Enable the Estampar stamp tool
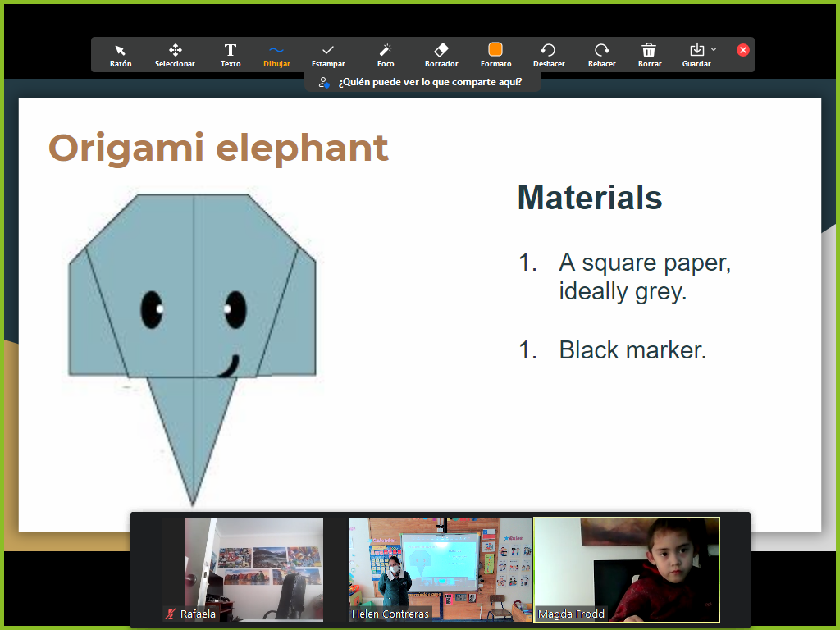This screenshot has height=630, width=840. point(328,55)
